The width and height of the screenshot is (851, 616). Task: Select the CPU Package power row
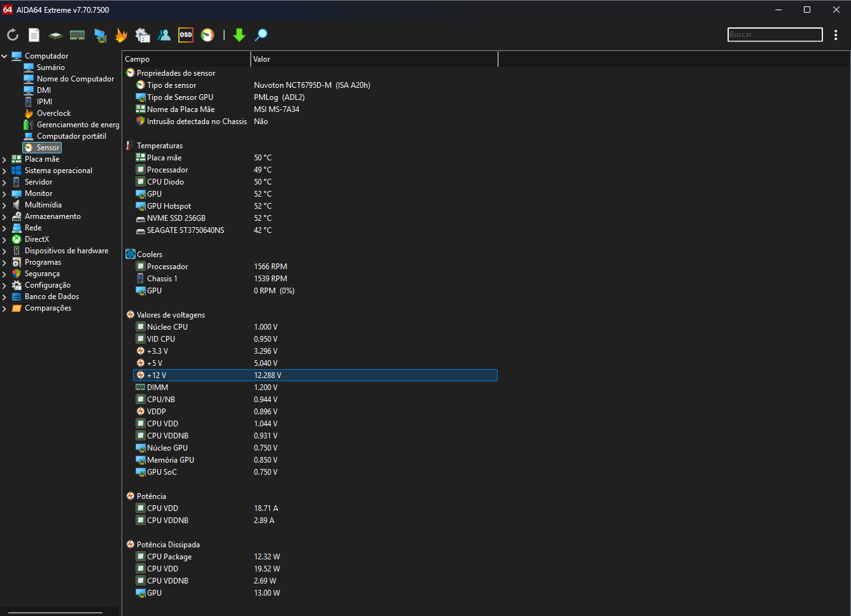point(315,557)
